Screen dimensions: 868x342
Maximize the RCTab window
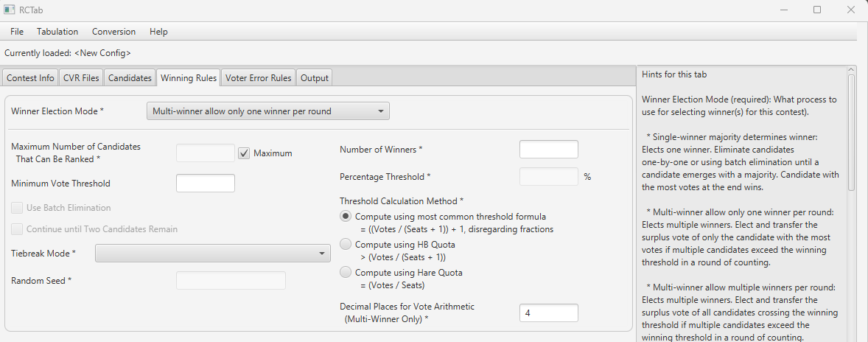click(x=817, y=10)
